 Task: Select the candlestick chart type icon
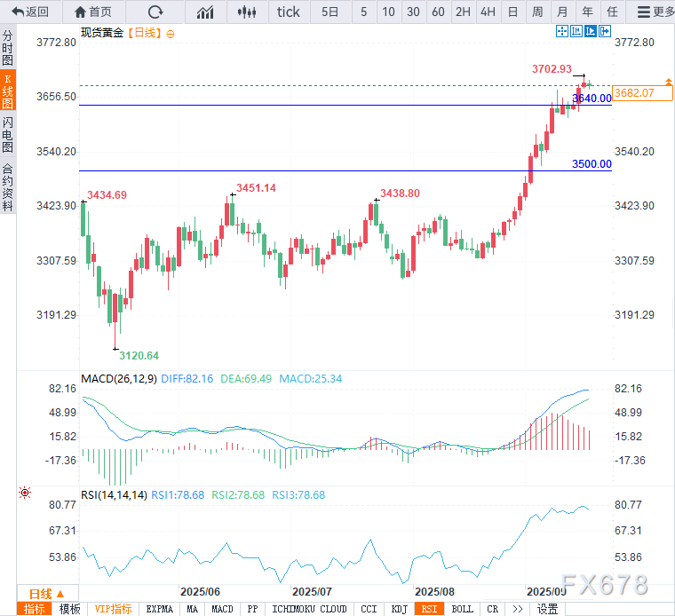249,12
